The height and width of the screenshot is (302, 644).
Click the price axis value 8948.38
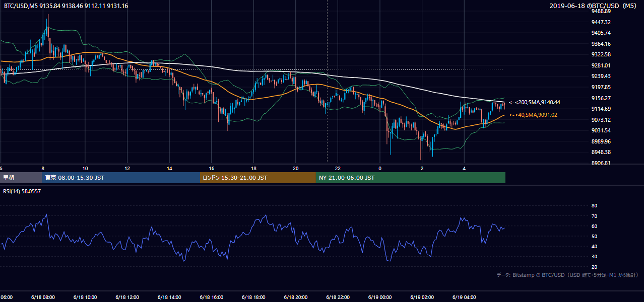[x=601, y=152]
